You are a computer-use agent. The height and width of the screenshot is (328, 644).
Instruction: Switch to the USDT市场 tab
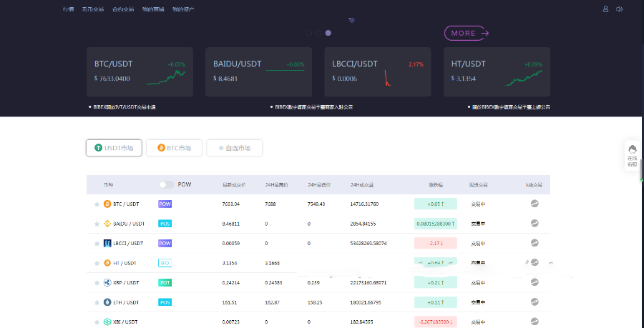click(114, 148)
